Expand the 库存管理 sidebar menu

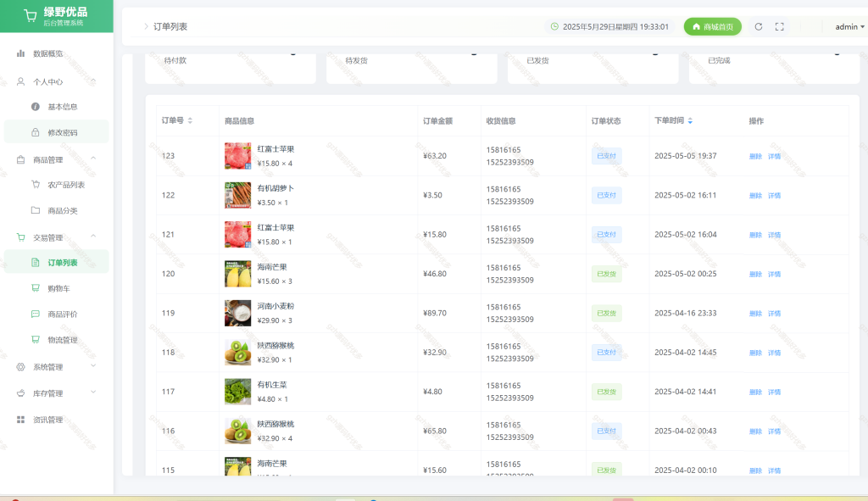pos(57,393)
